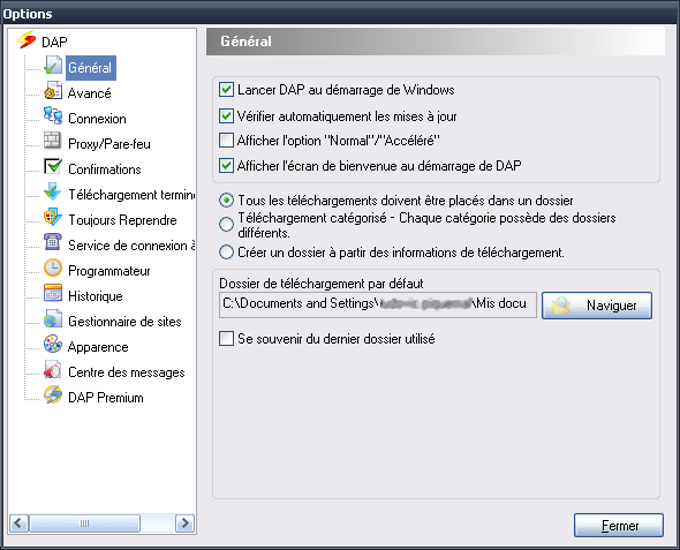Click the Téléchargement terminé arrow icon
The image size is (680, 550).
point(52,192)
